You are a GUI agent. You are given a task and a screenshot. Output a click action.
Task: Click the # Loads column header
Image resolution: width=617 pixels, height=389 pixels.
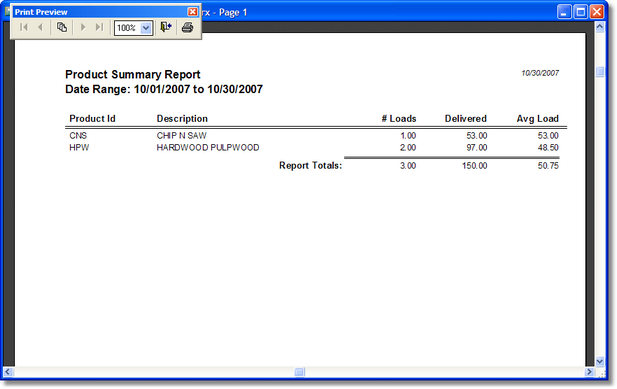click(399, 119)
